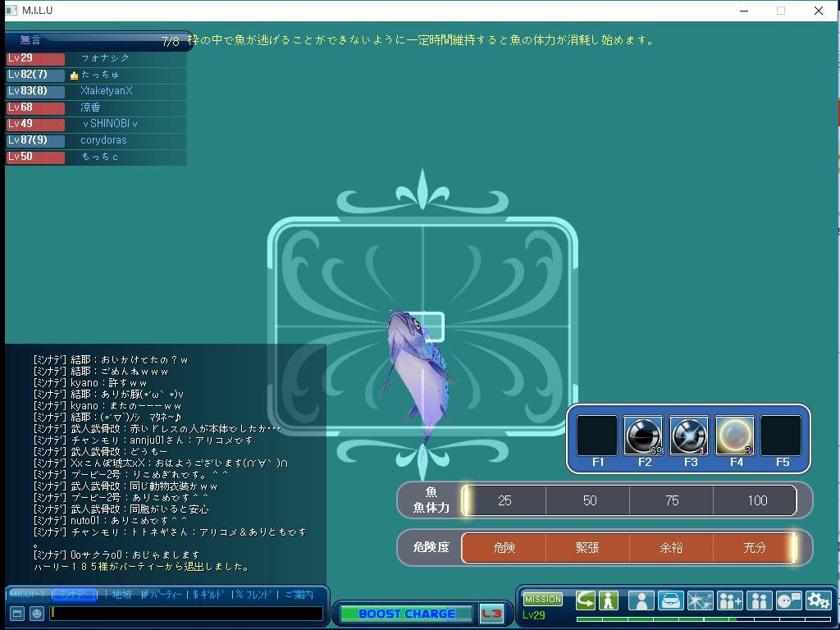Click the fish stamina gauge bar
This screenshot has height=630, width=840.
tap(629, 500)
